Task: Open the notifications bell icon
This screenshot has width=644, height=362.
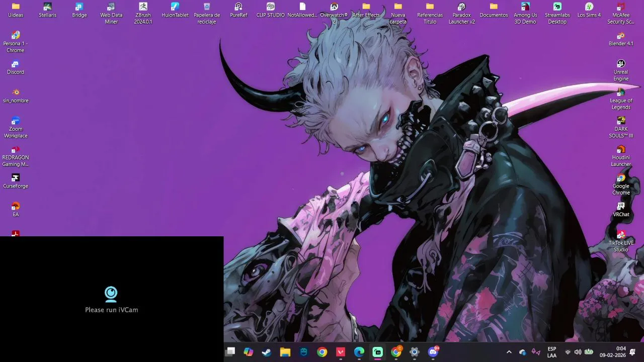Action: point(633,352)
